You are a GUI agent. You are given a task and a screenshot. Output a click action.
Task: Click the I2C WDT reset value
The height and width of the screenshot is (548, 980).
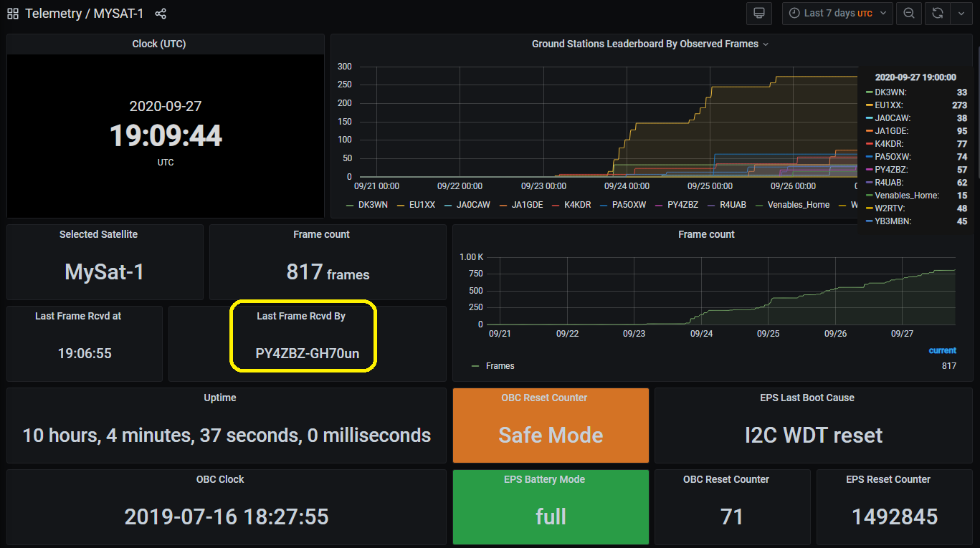(814, 435)
